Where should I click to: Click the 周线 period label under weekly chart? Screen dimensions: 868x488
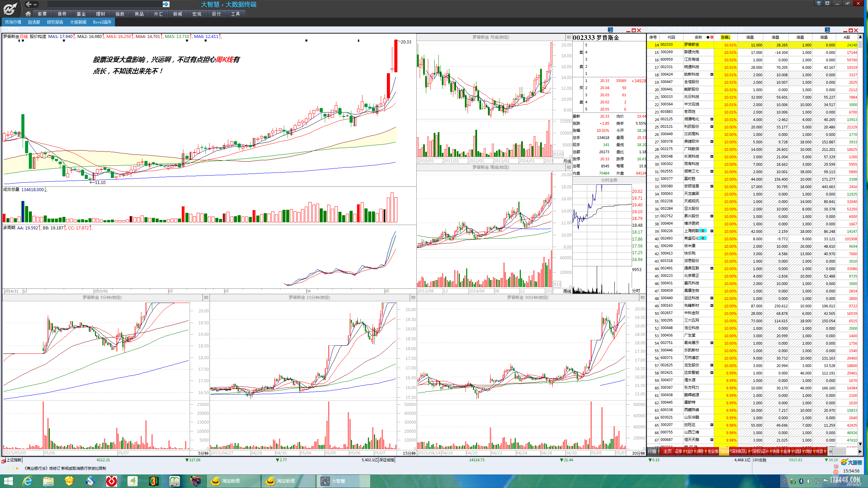tap(567, 291)
